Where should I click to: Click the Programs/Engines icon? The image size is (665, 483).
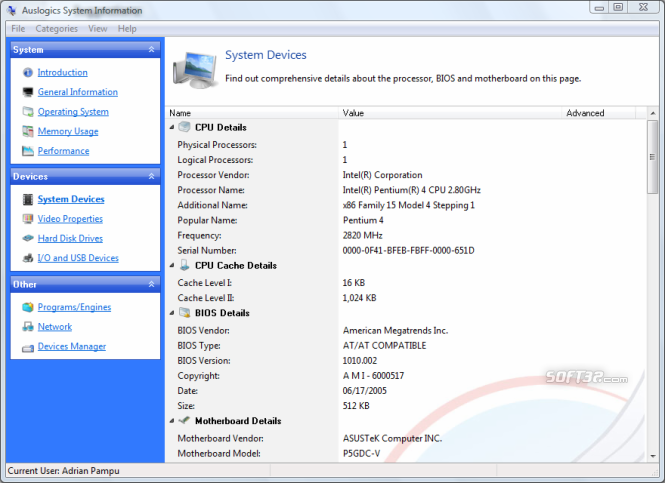pos(28,307)
